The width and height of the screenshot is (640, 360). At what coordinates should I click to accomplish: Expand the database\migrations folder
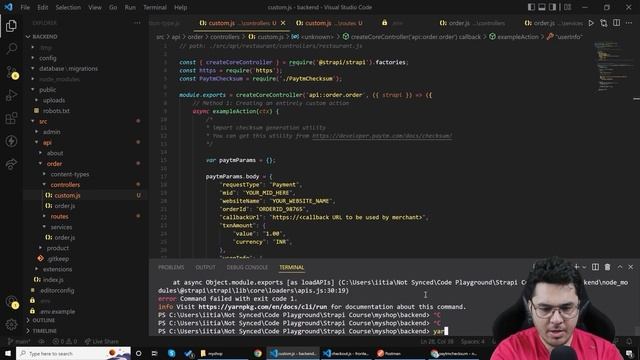tap(68, 69)
